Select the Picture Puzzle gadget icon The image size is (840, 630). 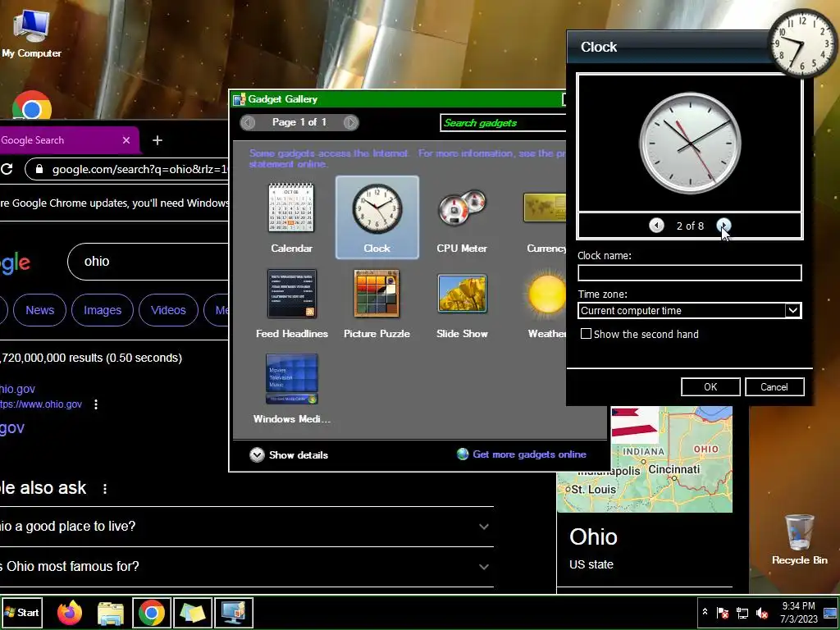click(x=377, y=294)
